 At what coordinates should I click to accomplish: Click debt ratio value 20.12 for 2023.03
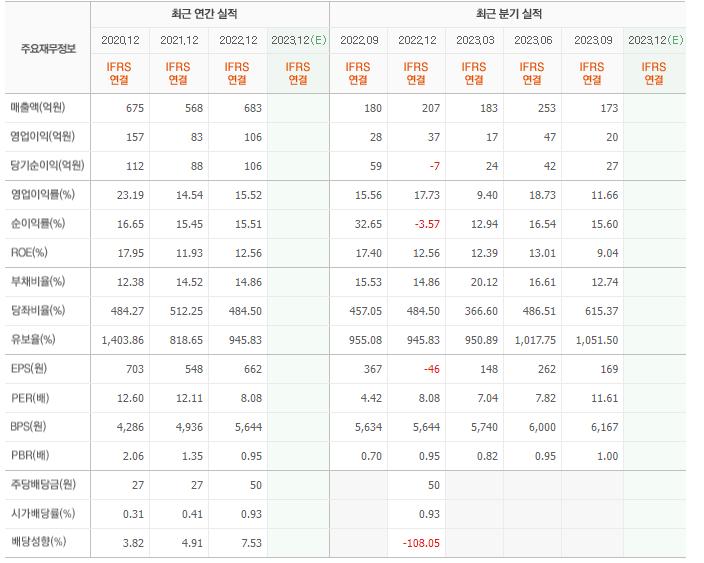coord(484,282)
